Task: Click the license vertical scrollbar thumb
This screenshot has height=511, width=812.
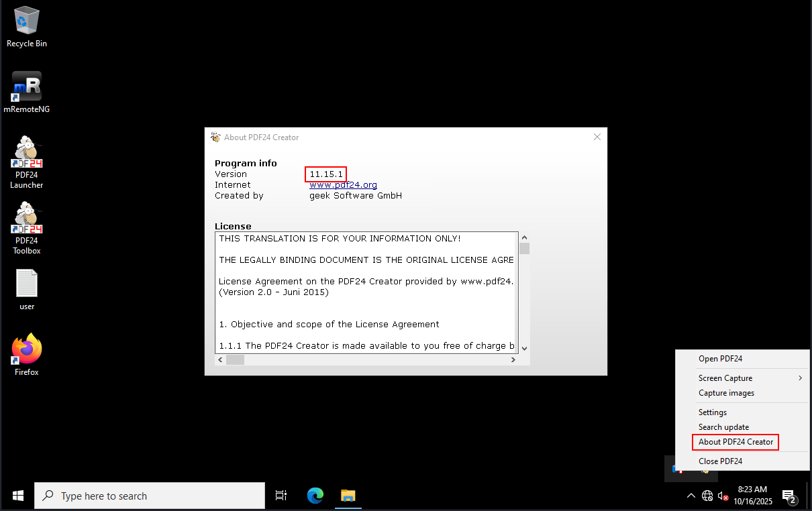Action: [524, 249]
